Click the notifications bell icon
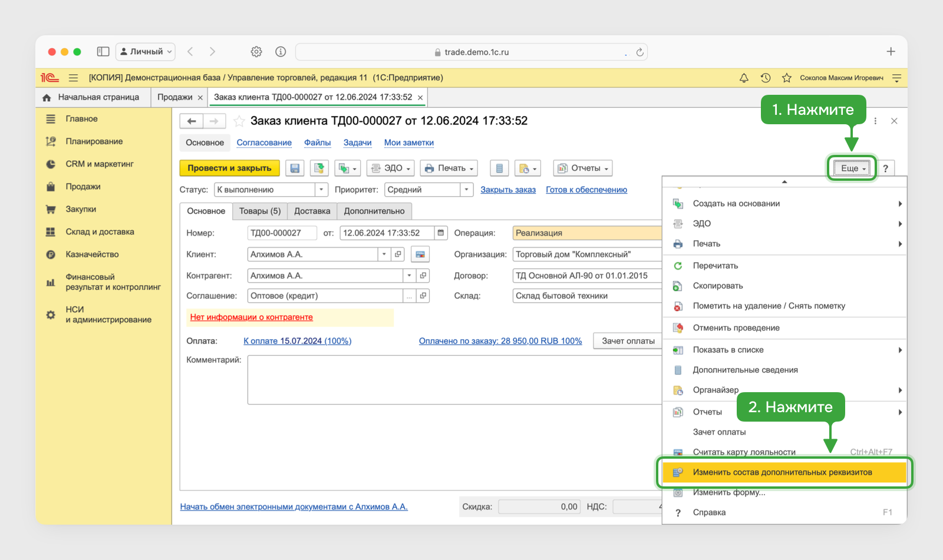Image resolution: width=943 pixels, height=560 pixels. click(744, 78)
